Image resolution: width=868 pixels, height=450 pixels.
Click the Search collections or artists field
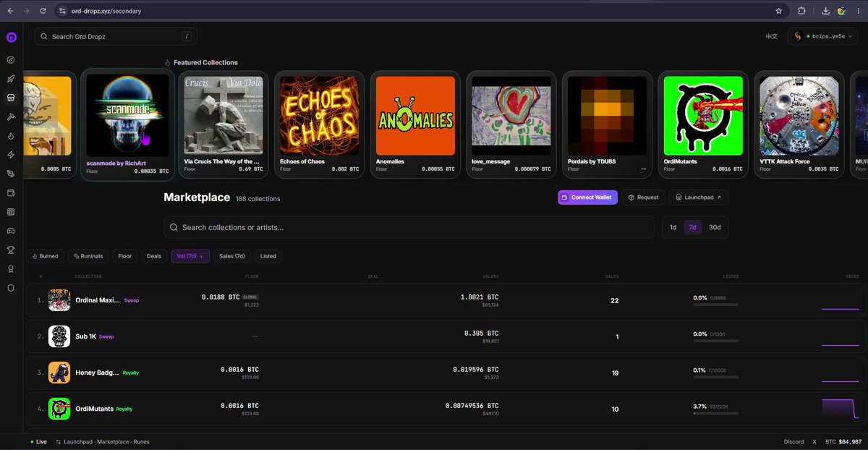[409, 227]
